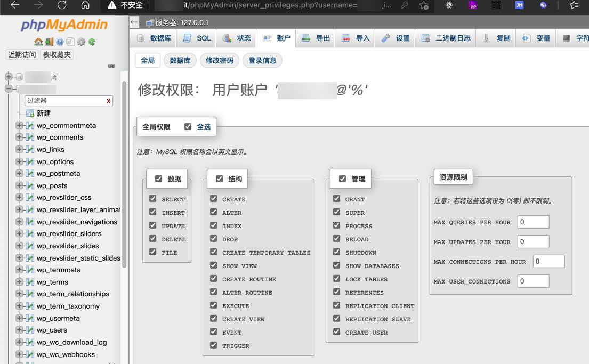The image size is (589, 364).
Task: Open the wp_comments table link
Action: pyautogui.click(x=60, y=137)
